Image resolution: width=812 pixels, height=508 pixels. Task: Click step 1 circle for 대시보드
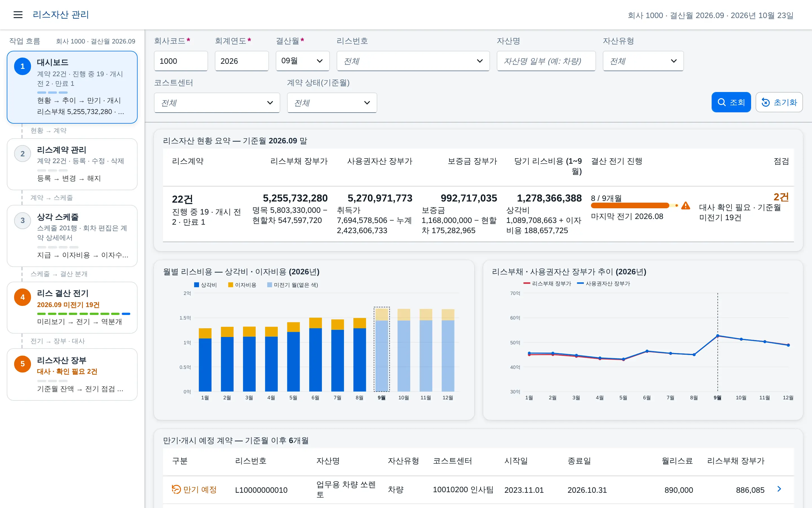coord(23,67)
